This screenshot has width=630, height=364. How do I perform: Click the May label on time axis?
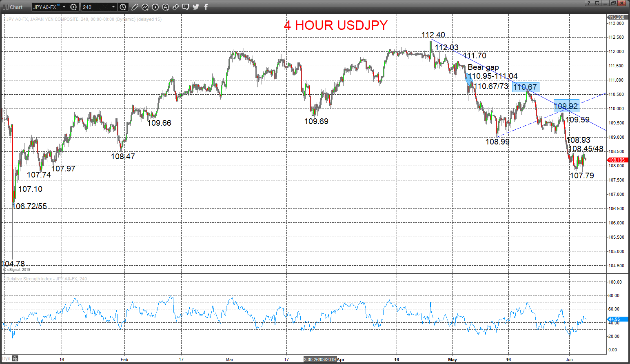coord(453,360)
